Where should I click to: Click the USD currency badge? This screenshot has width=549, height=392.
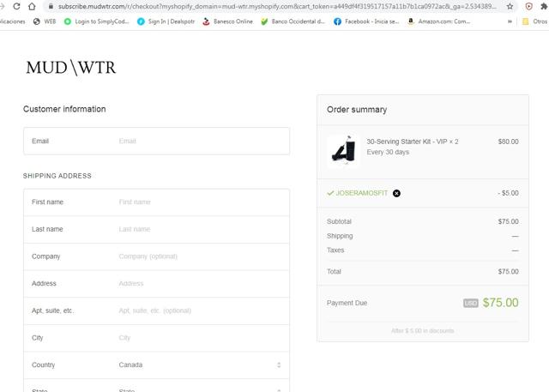pos(471,303)
